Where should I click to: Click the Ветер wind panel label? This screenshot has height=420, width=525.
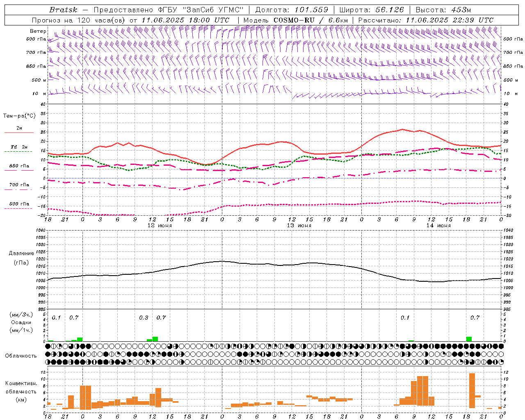(38, 31)
